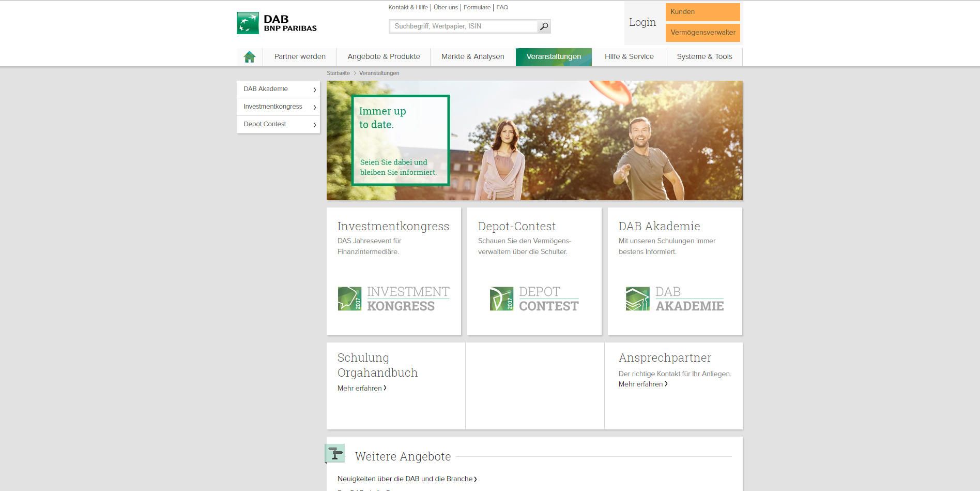Click Startseite in the breadcrumb
Image resolution: width=980 pixels, height=491 pixels.
pos(338,73)
